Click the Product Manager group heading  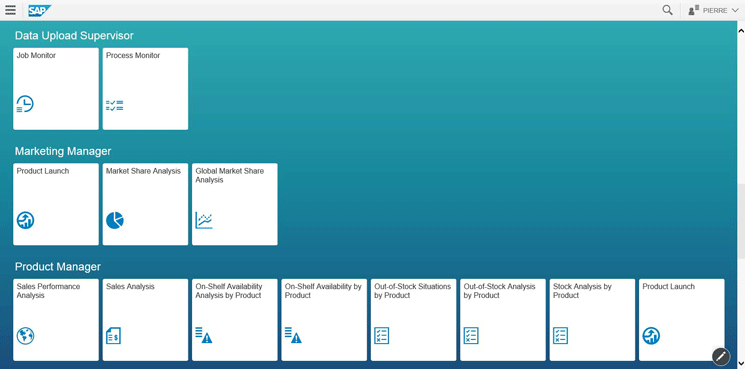tap(57, 267)
